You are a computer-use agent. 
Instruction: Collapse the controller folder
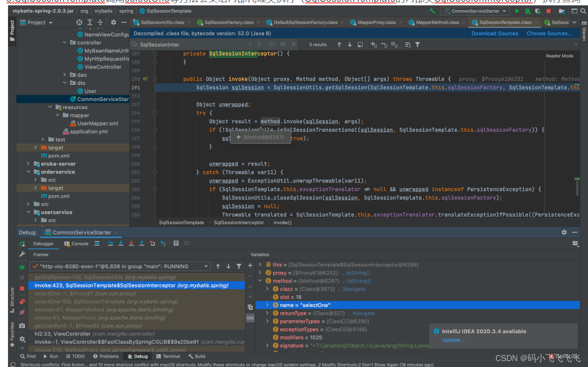pos(64,43)
